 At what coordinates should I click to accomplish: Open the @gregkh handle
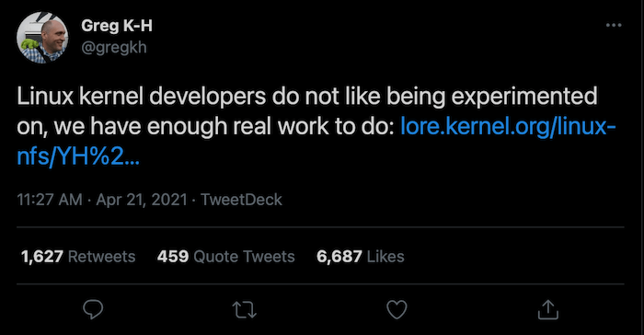(114, 48)
